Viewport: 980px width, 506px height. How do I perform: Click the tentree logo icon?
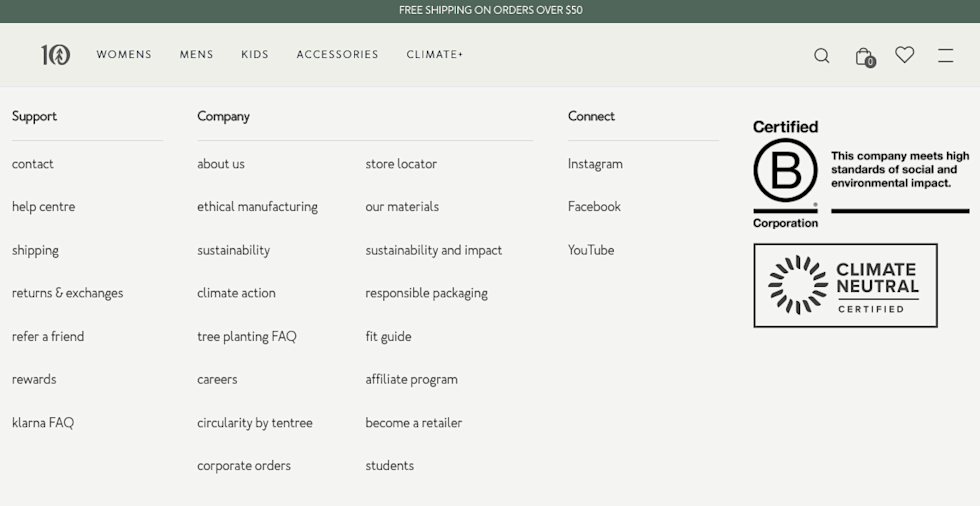pyautogui.click(x=55, y=55)
